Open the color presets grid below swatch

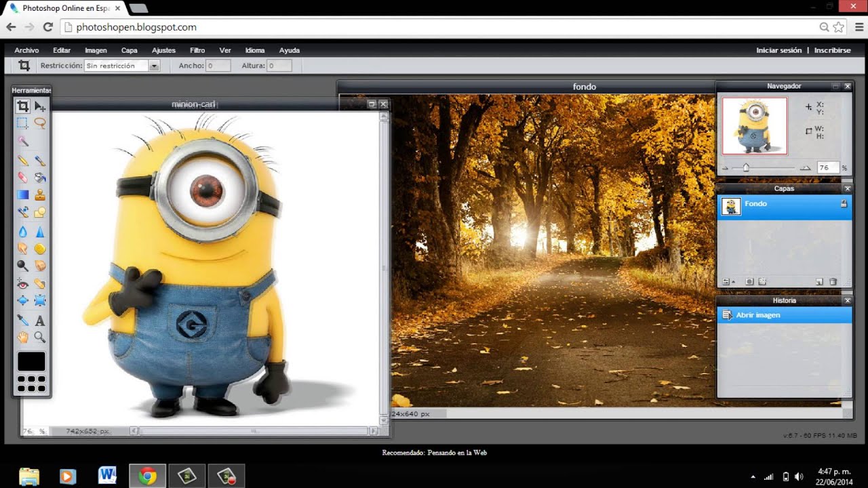(x=31, y=384)
